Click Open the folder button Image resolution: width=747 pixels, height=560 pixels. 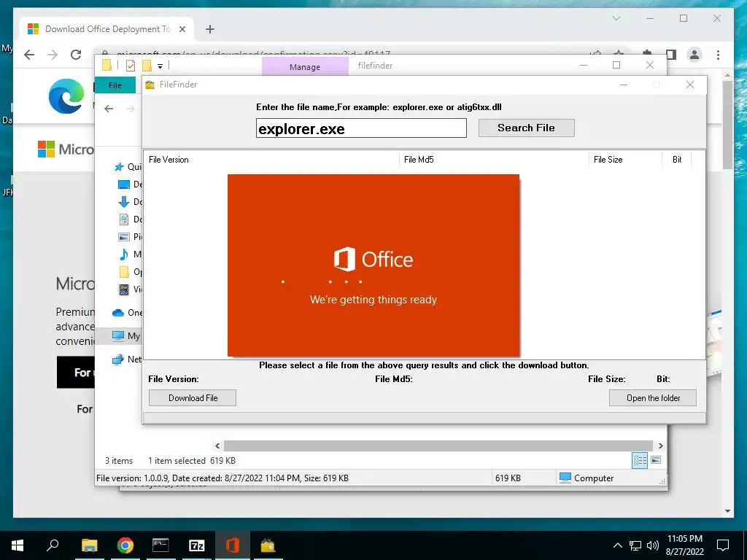tap(653, 398)
